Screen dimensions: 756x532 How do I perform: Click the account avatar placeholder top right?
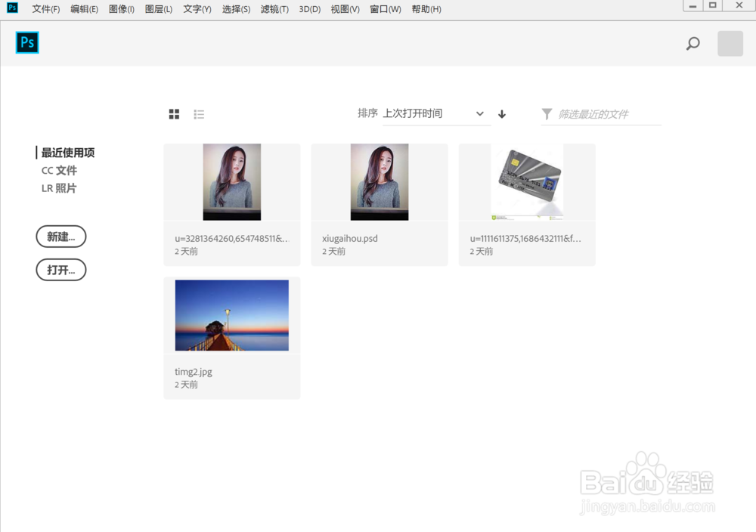coord(729,43)
